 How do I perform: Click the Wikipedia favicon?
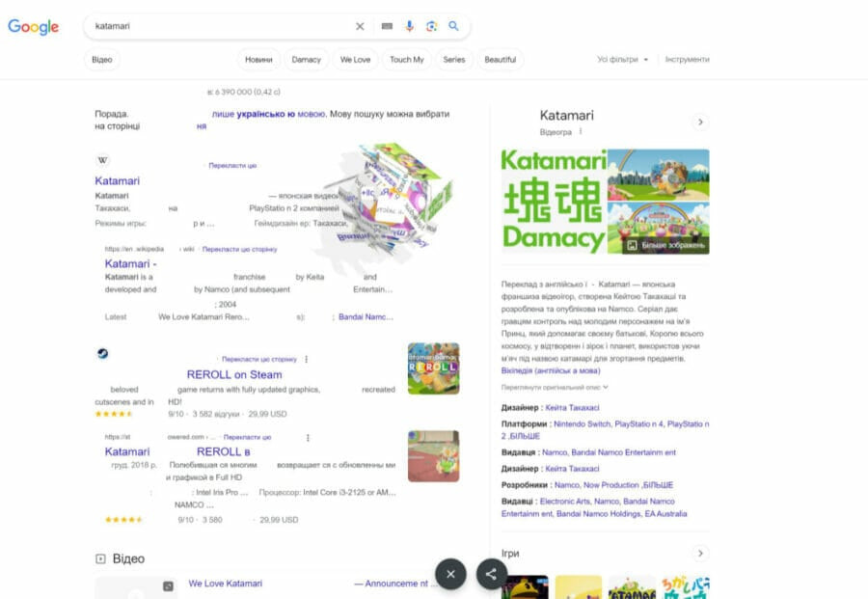click(x=102, y=160)
